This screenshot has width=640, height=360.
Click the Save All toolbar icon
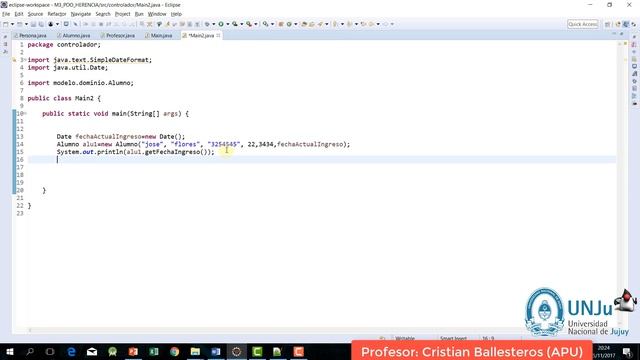tap(41, 24)
